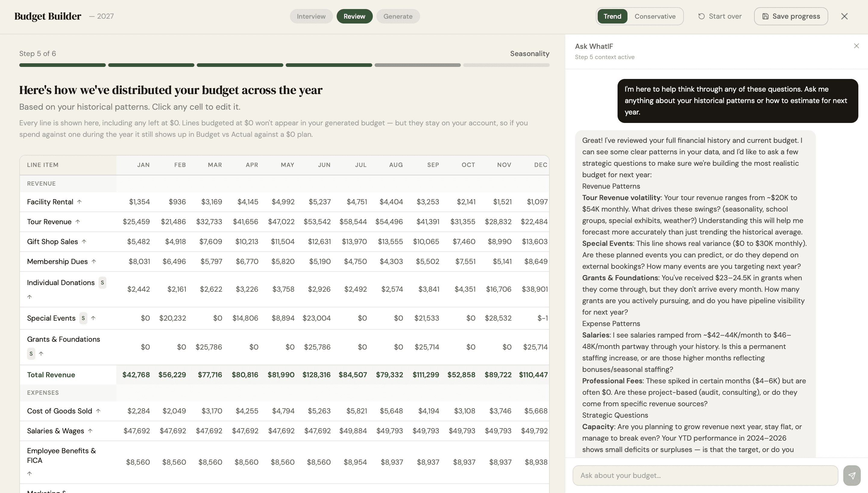Screen dimensions: 868x493
Task: Open the Review stage tab
Action: point(354,16)
